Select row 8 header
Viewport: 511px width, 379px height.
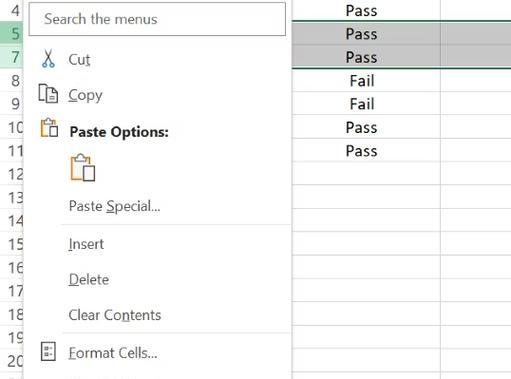click(11, 80)
